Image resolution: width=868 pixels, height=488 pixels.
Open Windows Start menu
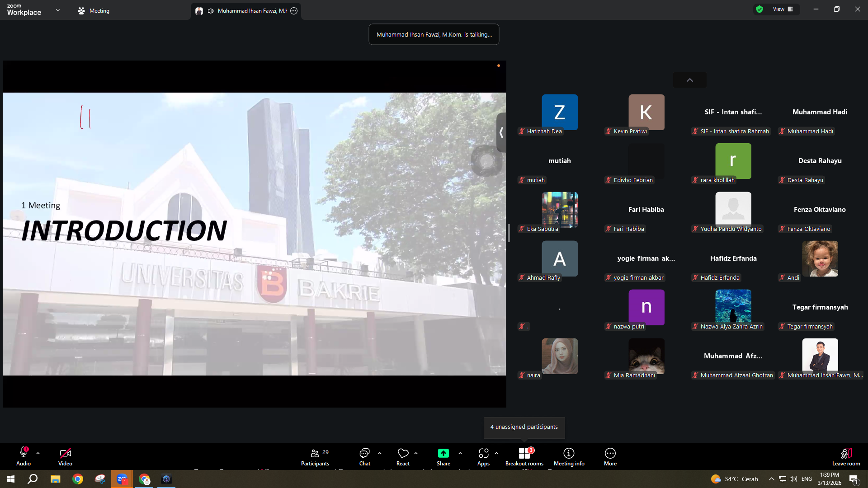coord(11,479)
